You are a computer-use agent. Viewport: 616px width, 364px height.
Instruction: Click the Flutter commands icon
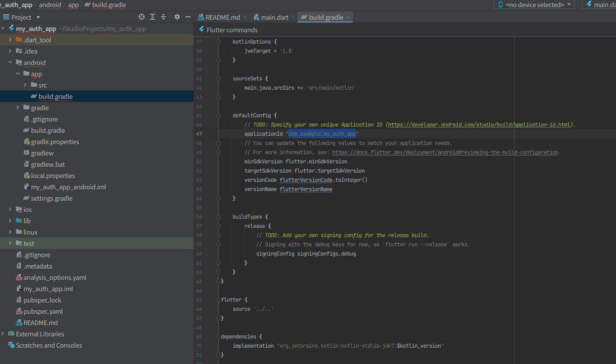point(202,29)
